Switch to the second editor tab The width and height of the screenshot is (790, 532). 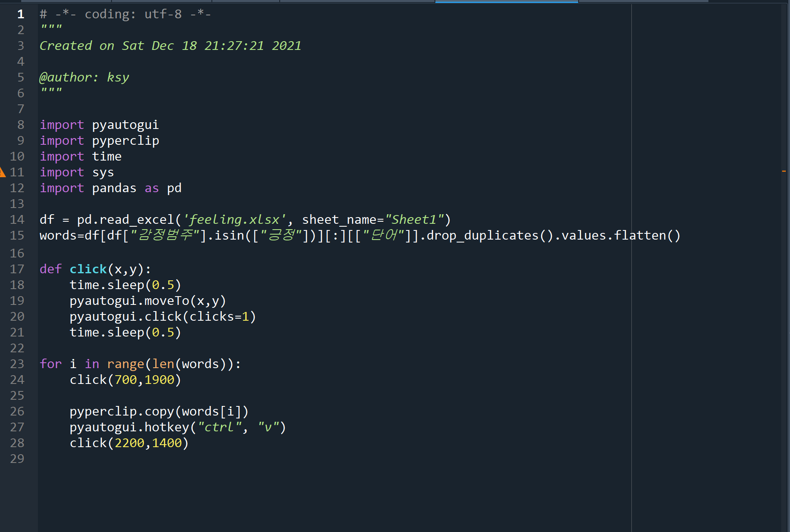click(161, 2)
